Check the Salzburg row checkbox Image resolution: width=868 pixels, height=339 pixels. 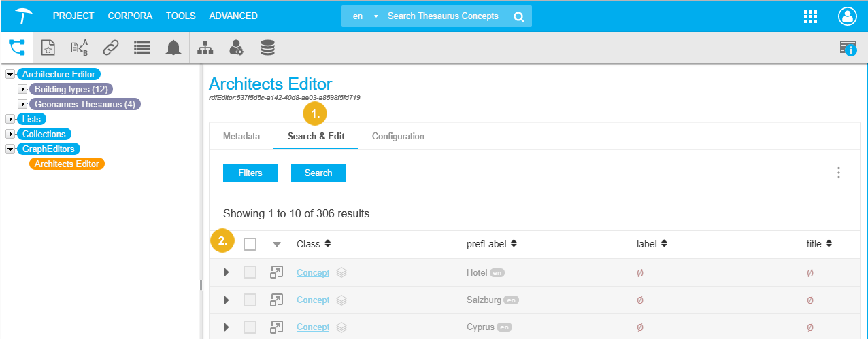click(250, 300)
